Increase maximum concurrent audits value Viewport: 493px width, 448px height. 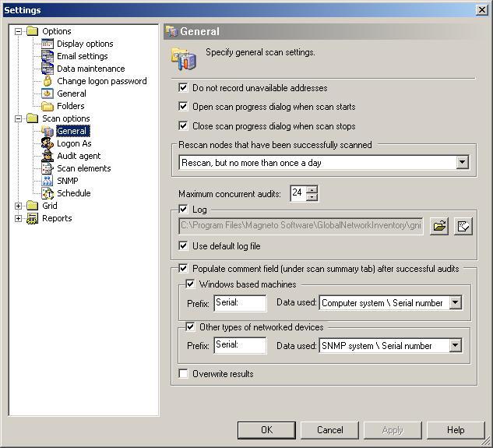point(312,189)
